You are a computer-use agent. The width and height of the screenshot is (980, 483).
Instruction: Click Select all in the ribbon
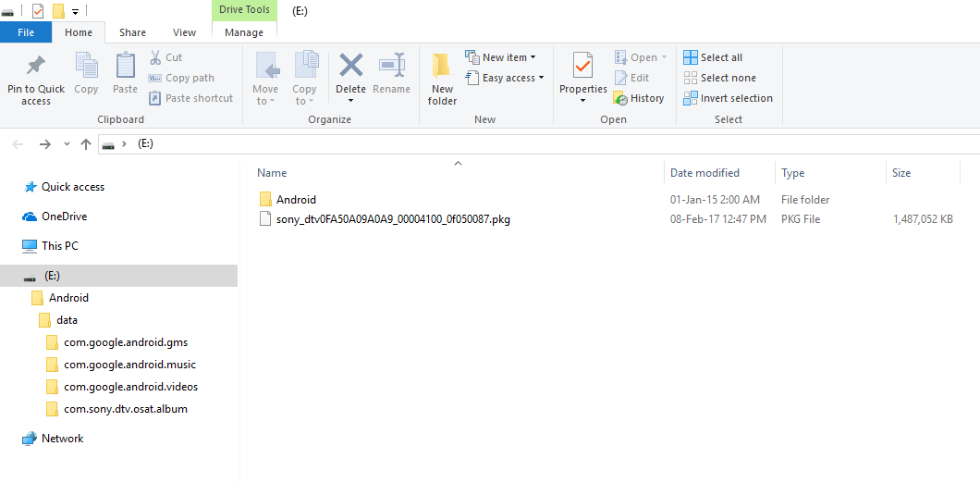pos(713,57)
